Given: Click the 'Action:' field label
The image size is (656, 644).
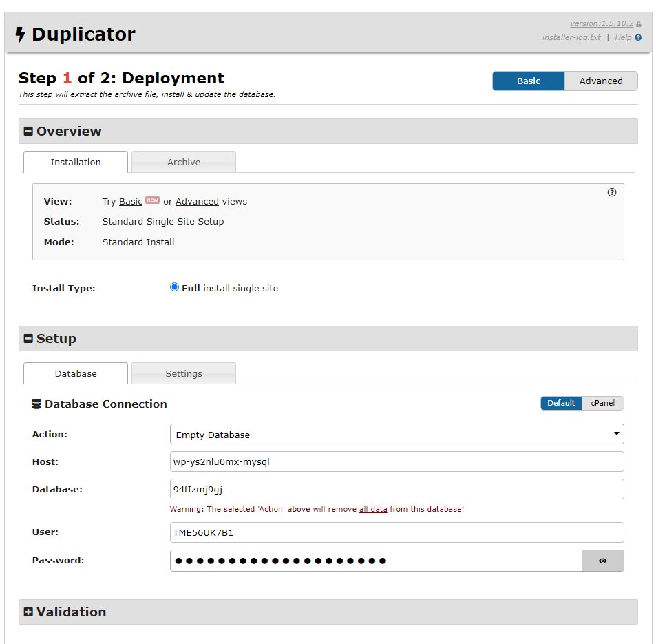Looking at the screenshot, I should (50, 434).
